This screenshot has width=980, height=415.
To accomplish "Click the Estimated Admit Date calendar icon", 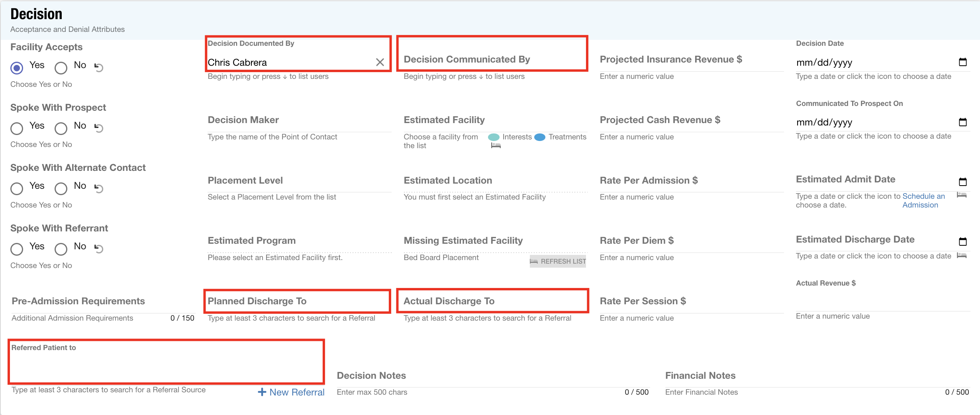I will (x=962, y=182).
